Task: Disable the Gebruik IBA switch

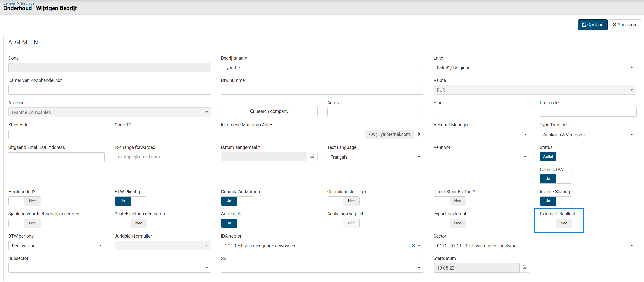Action: 556,179
